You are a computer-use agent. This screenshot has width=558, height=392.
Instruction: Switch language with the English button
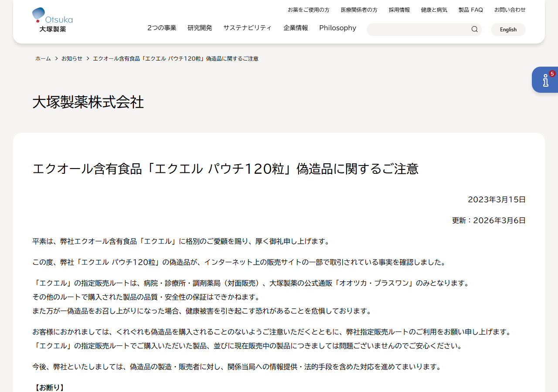pos(508,30)
